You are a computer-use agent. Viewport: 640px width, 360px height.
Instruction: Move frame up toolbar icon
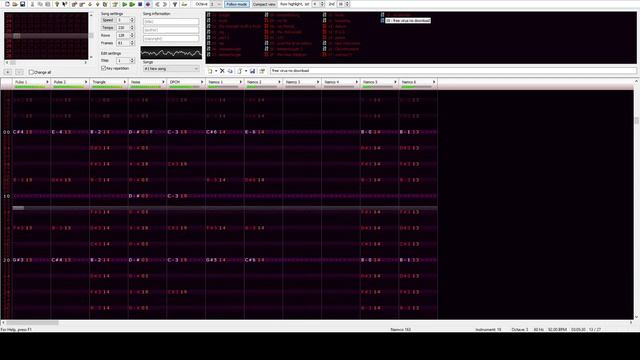(98, 4)
